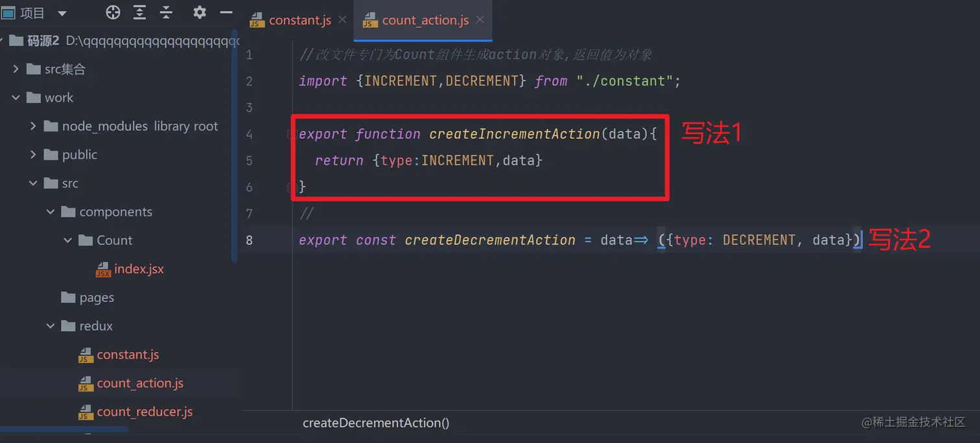The width and height of the screenshot is (980, 443).
Task: Select the work folder row
Action: 120,97
